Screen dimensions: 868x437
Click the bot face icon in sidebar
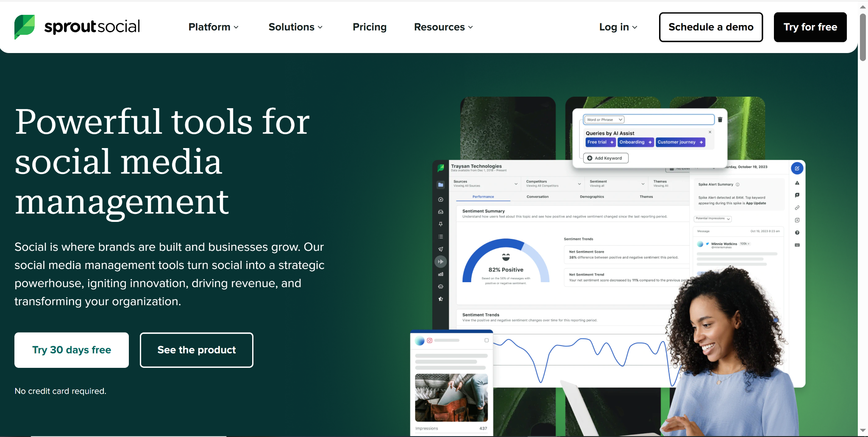coord(441,286)
